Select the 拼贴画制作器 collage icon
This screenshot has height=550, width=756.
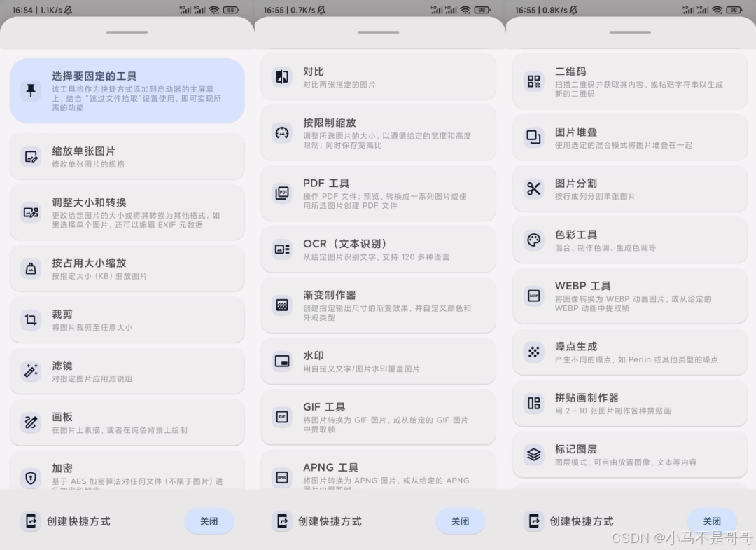[533, 403]
